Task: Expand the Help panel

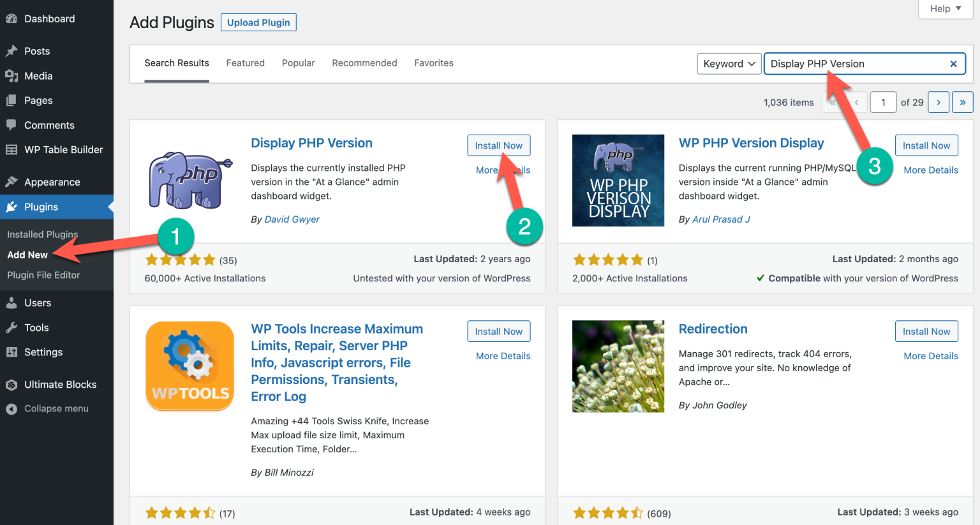Action: [x=944, y=9]
